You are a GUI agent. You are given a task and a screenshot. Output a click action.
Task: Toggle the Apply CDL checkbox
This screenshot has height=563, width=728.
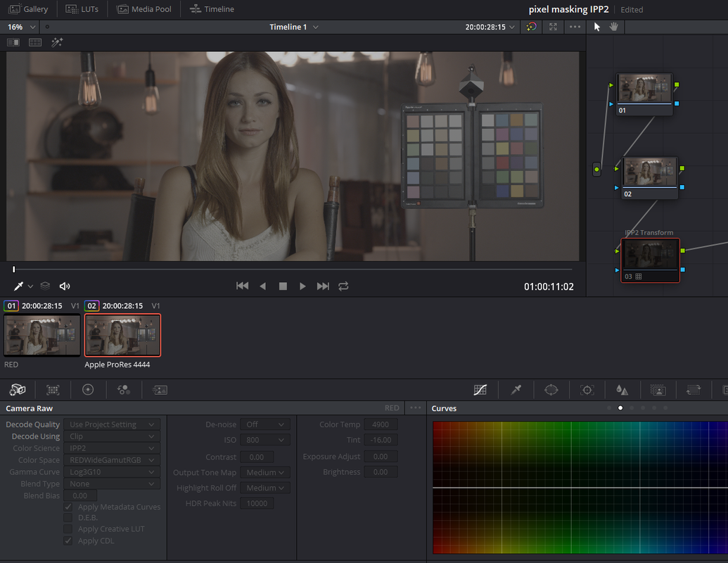(68, 540)
